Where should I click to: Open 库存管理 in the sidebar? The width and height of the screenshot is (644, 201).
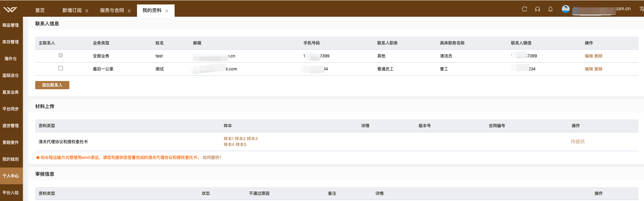(11, 42)
